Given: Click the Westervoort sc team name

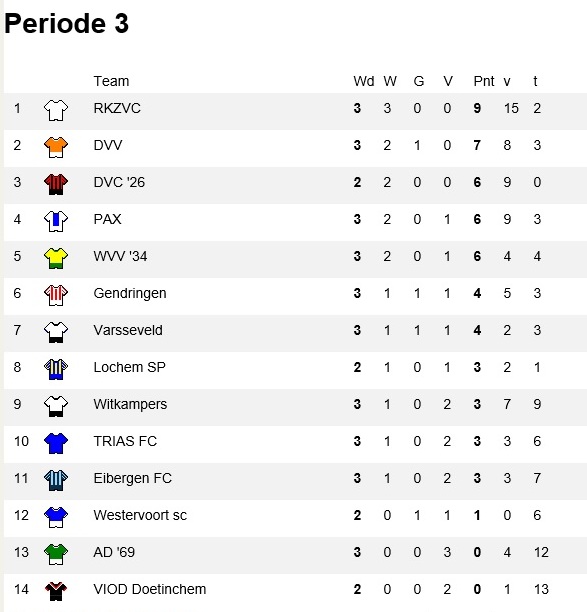Looking at the screenshot, I should 140,515.
